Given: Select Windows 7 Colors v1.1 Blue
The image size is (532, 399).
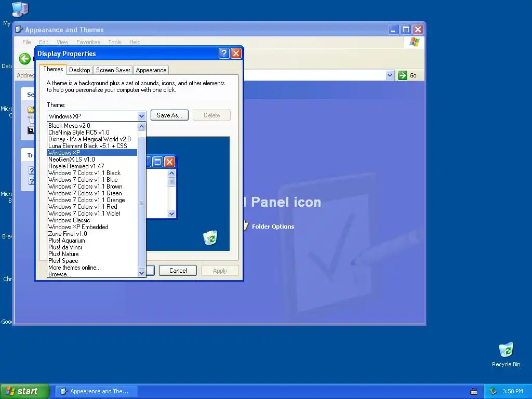Looking at the screenshot, I should click(92, 180).
